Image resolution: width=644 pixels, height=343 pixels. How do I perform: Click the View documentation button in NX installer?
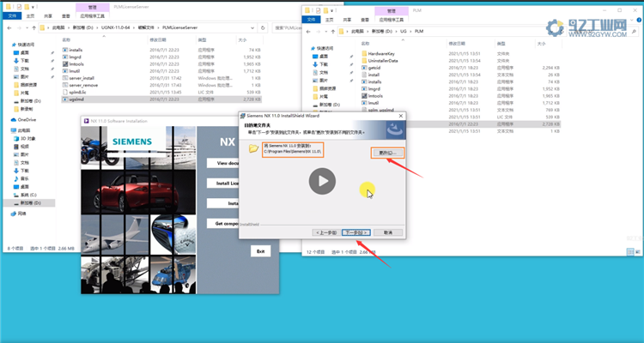coord(222,163)
